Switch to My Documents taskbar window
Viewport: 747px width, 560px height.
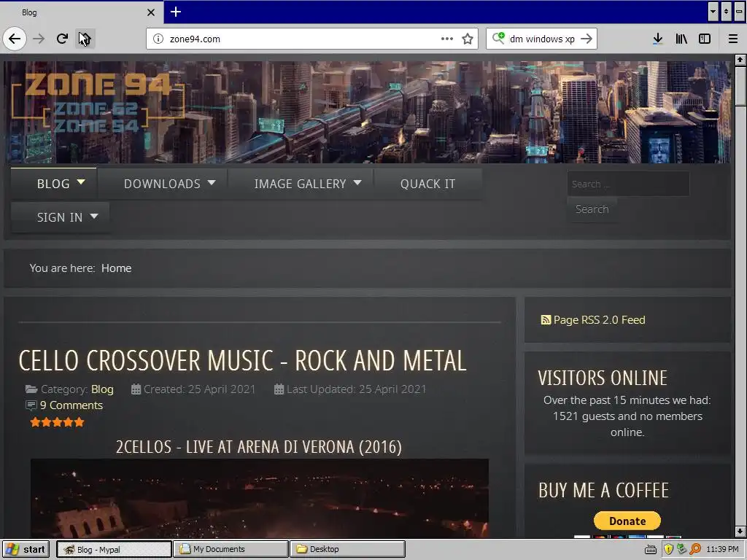tap(231, 549)
